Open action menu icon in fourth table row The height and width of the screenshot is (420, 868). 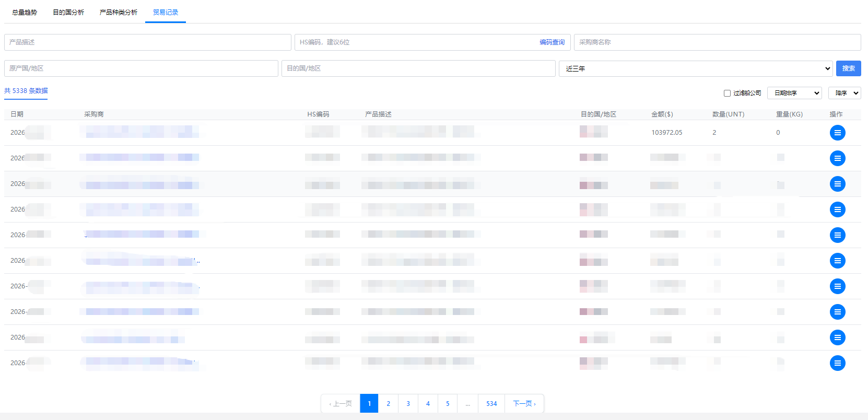pyautogui.click(x=837, y=209)
